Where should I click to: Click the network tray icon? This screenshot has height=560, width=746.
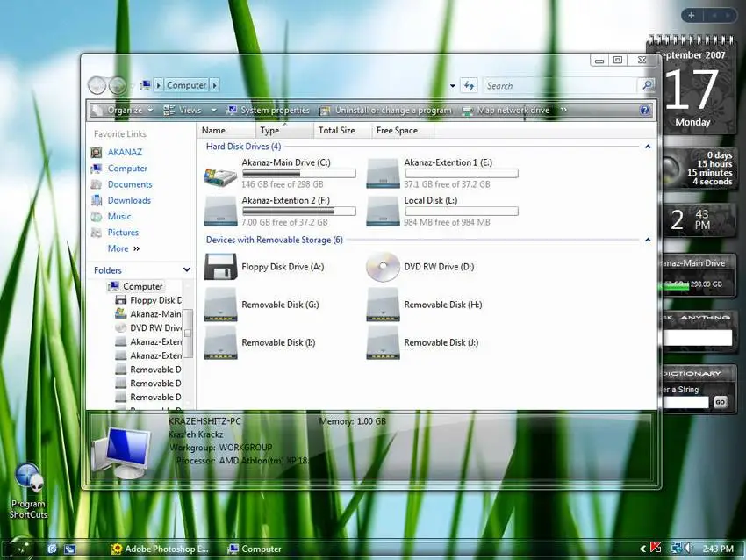pos(677,548)
